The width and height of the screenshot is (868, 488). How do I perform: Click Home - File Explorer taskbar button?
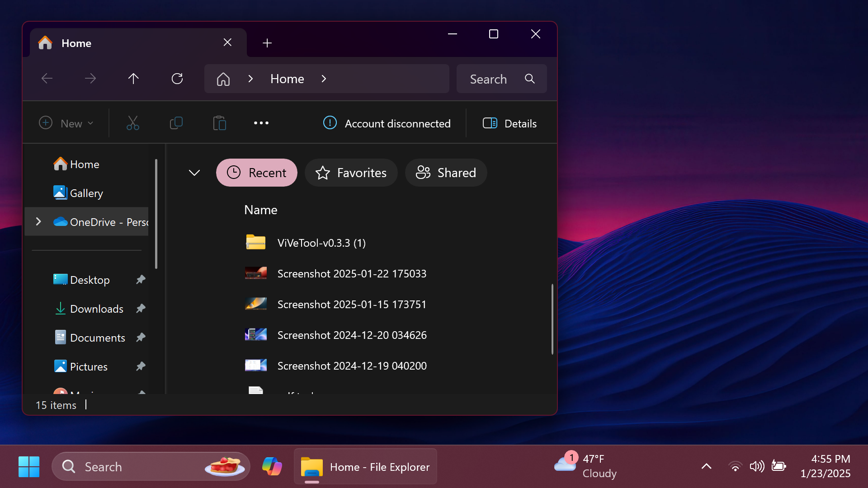click(365, 466)
